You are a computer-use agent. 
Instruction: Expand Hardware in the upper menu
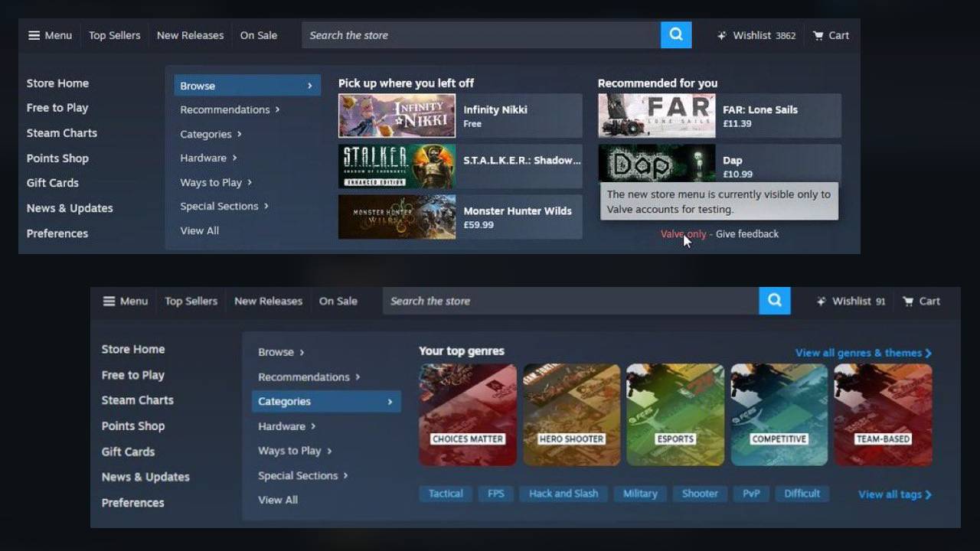[208, 158]
